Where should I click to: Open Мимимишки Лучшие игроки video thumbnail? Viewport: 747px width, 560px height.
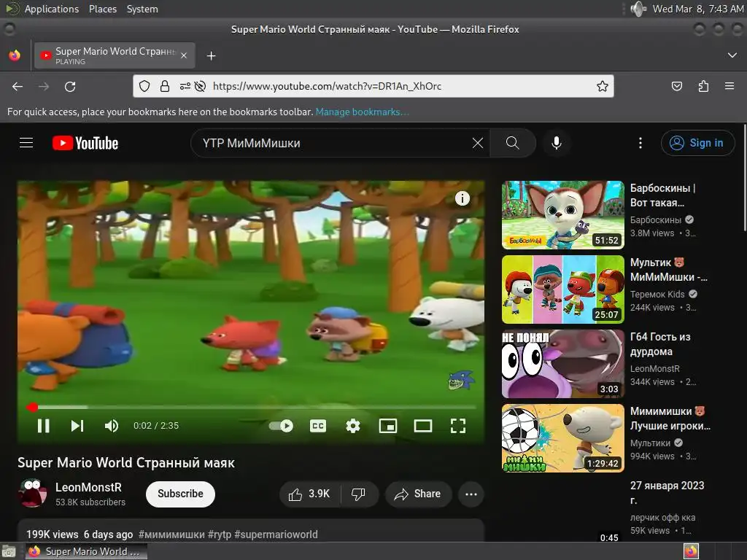[x=562, y=438]
